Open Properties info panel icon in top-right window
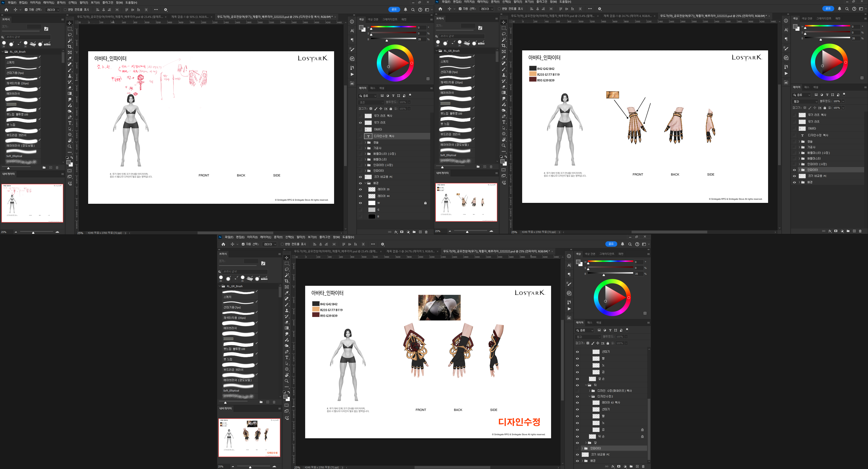The width and height of the screenshot is (868, 469). [x=786, y=21]
